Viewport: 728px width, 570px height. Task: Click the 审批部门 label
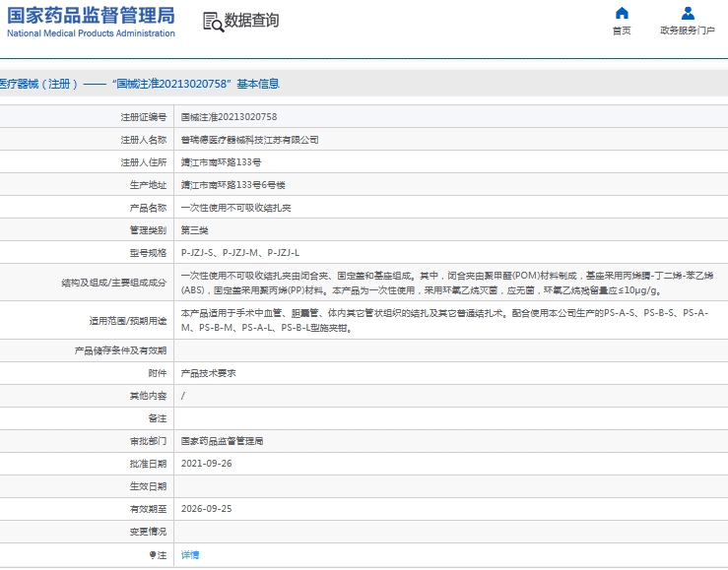click(x=148, y=441)
